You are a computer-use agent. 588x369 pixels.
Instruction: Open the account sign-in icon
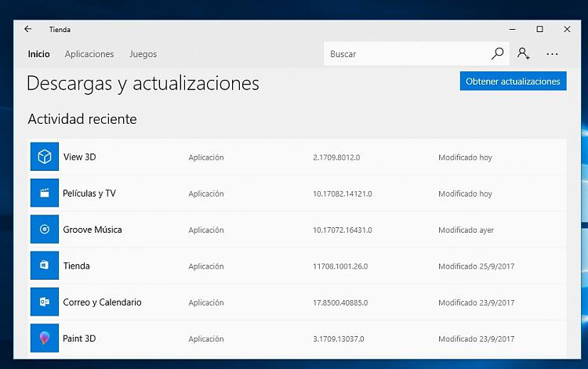pos(524,53)
